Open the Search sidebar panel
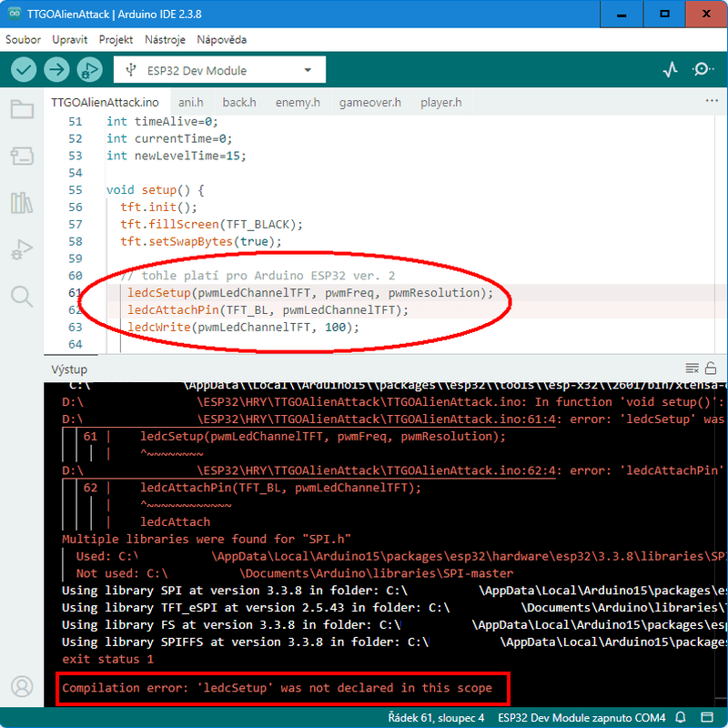The height and width of the screenshot is (728, 728). click(x=22, y=297)
